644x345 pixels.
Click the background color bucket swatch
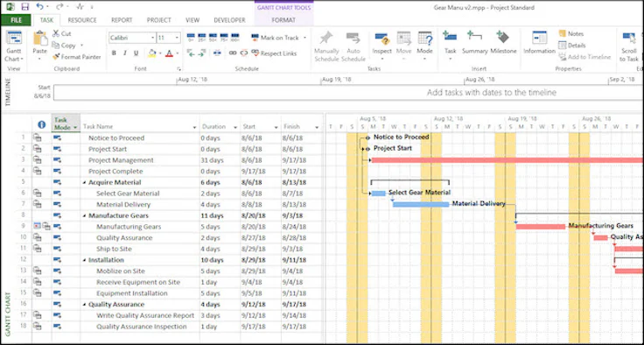[152, 53]
